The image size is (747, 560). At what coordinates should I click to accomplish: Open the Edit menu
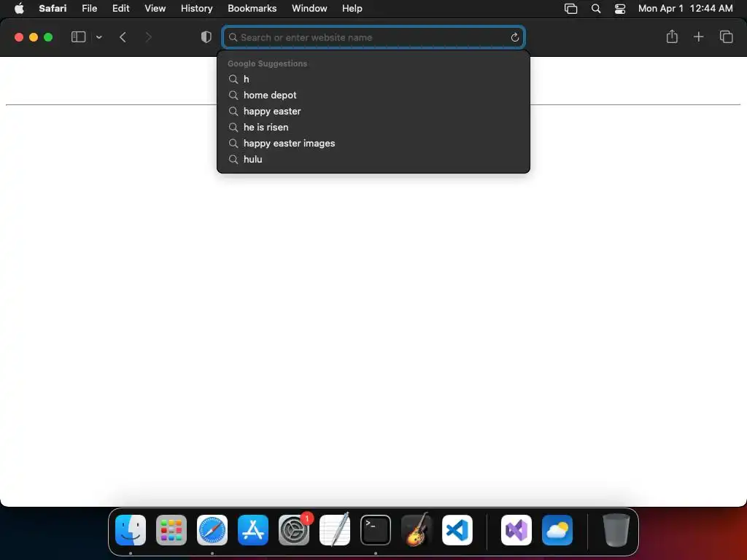120,9
